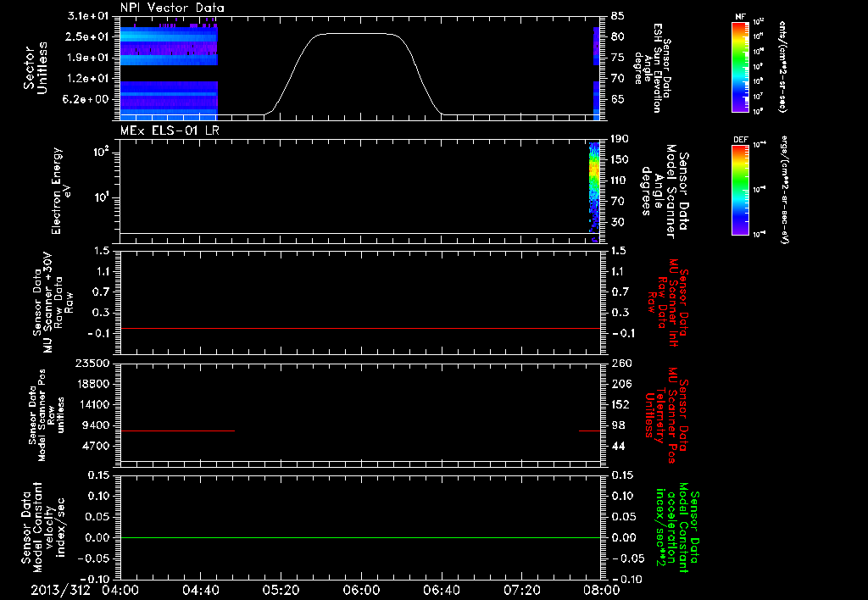868x600 pixels.
Task: Click the NF color scale bar
Action: pos(740,66)
